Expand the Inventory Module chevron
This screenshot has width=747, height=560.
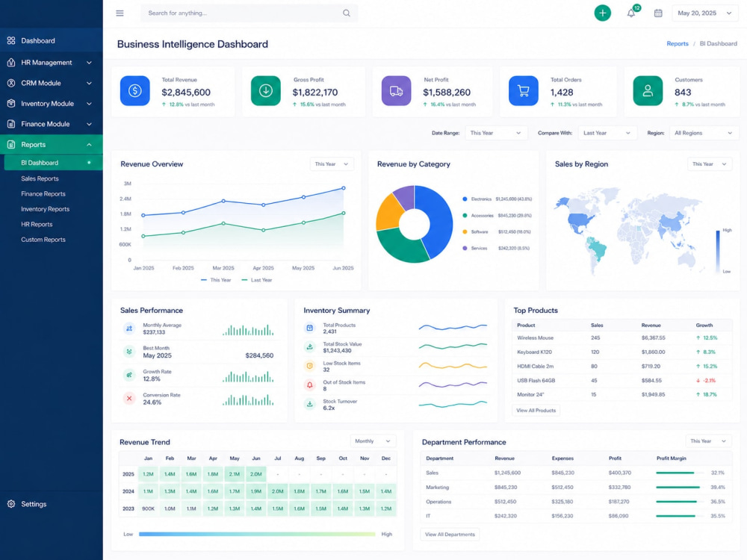89,103
